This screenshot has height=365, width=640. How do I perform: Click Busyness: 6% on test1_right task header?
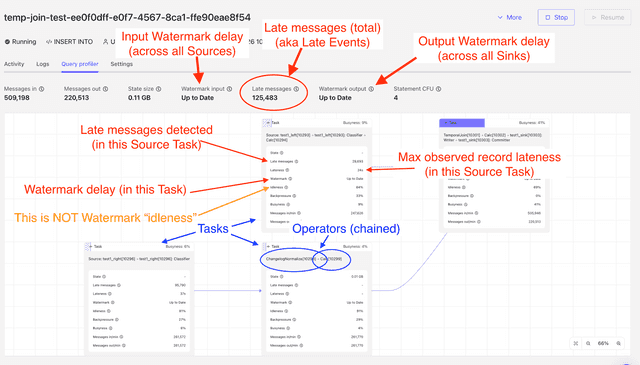[178, 247]
